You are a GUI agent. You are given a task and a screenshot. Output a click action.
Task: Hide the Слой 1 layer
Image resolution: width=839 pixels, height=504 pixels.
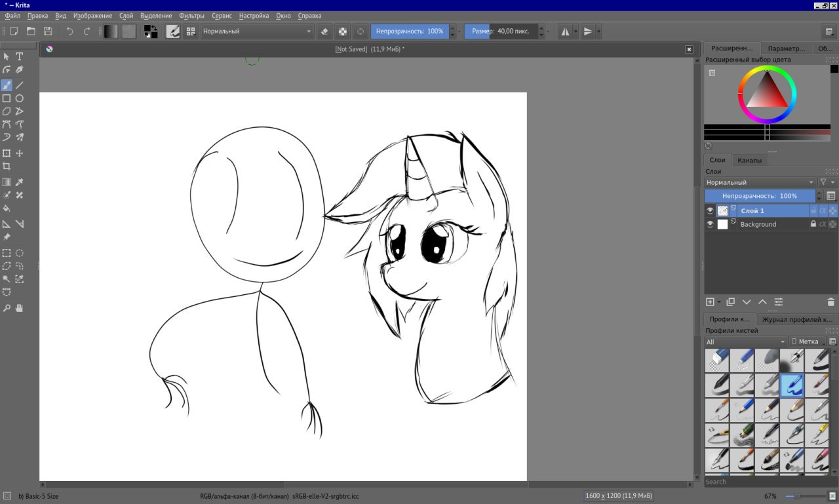pyautogui.click(x=710, y=210)
